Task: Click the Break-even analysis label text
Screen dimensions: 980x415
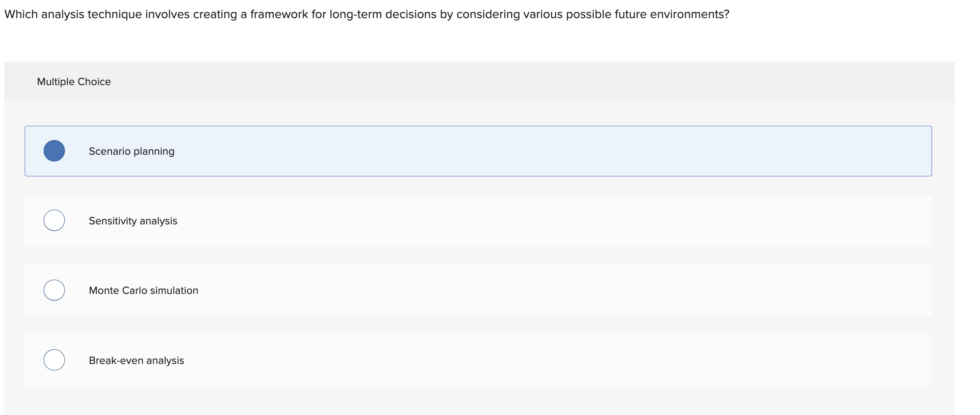Action: click(136, 360)
